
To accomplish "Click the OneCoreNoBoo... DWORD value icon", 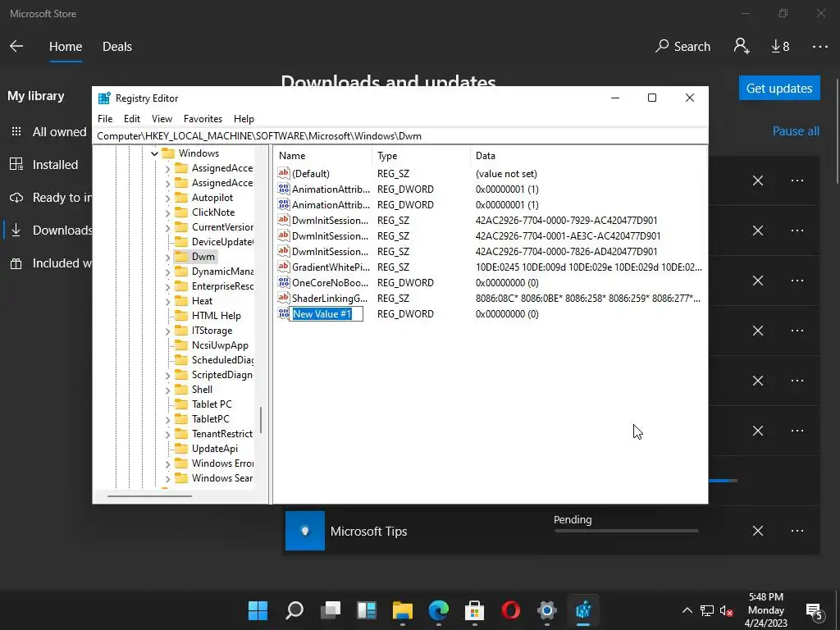I will click(283, 282).
